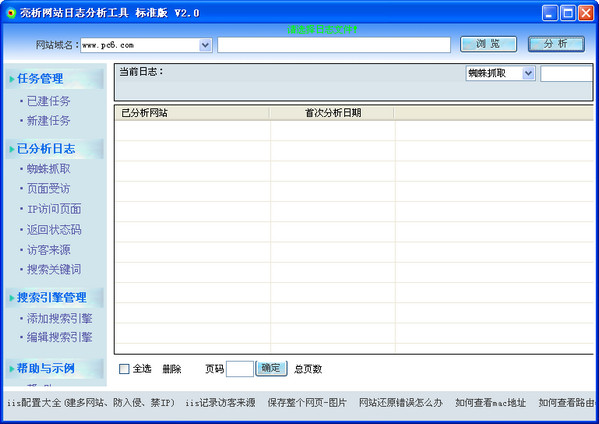This screenshot has height=424, width=599.
Task: Expand the 任务管理 section header
Action: (x=55, y=79)
